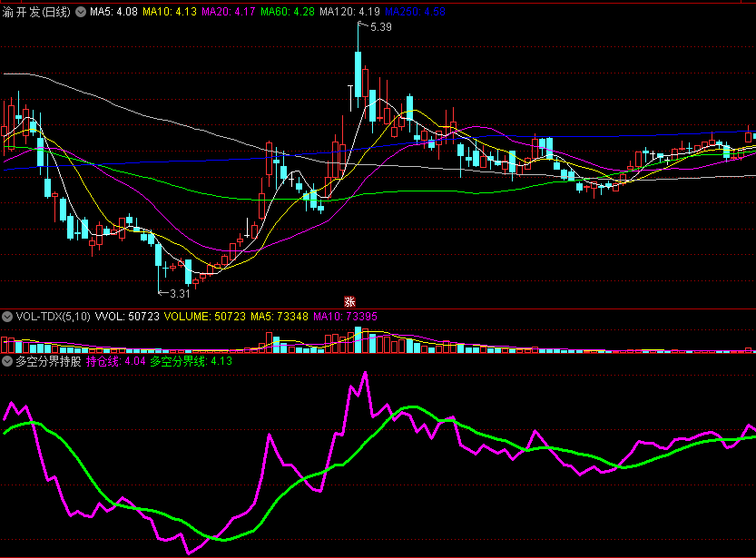
Task: Click the VOLUME: 50723 value
Action: [205, 317]
